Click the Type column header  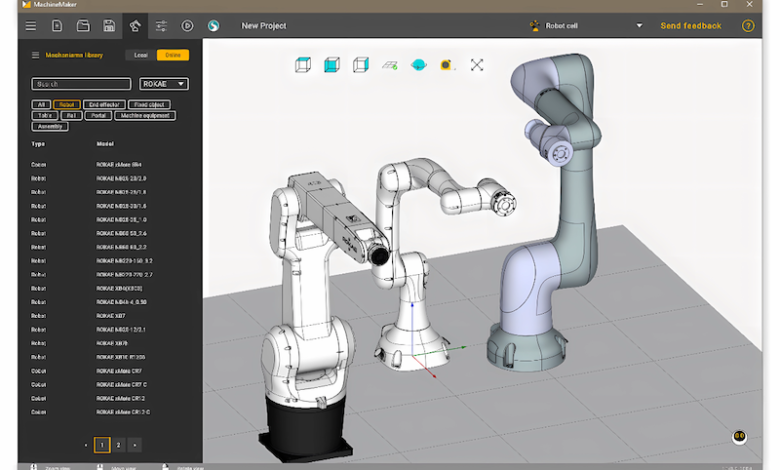point(38,144)
